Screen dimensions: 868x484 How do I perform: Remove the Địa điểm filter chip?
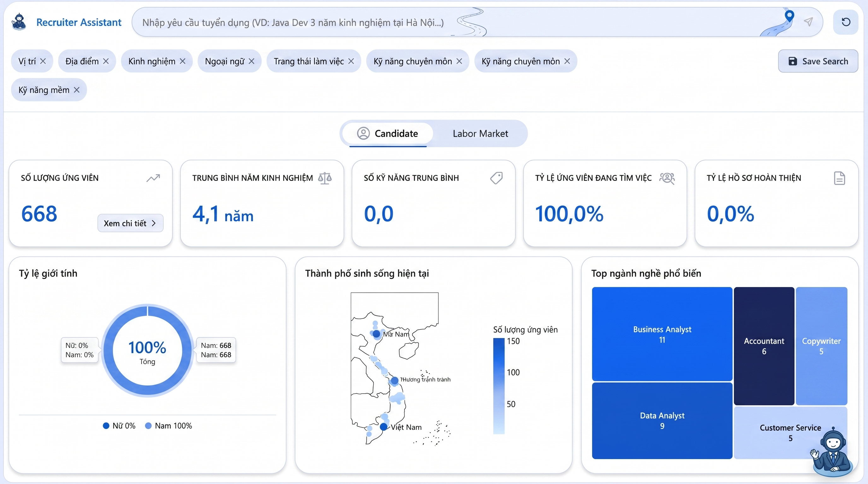106,61
